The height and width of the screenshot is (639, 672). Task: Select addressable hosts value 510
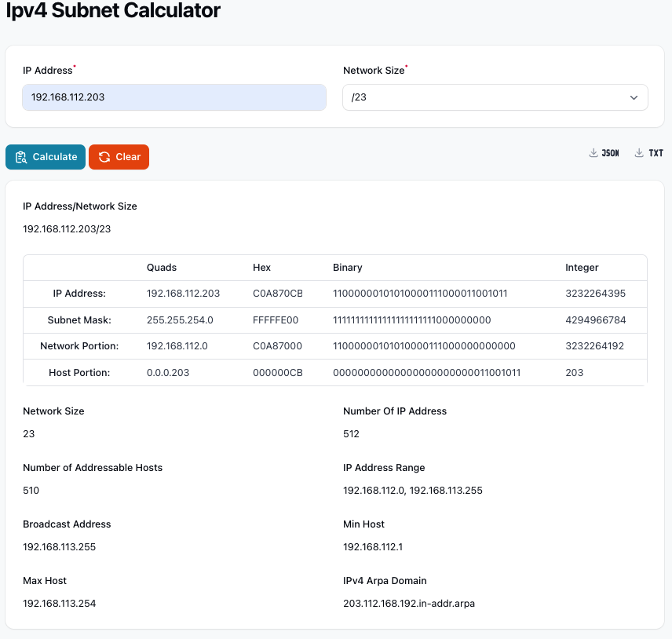(31, 491)
